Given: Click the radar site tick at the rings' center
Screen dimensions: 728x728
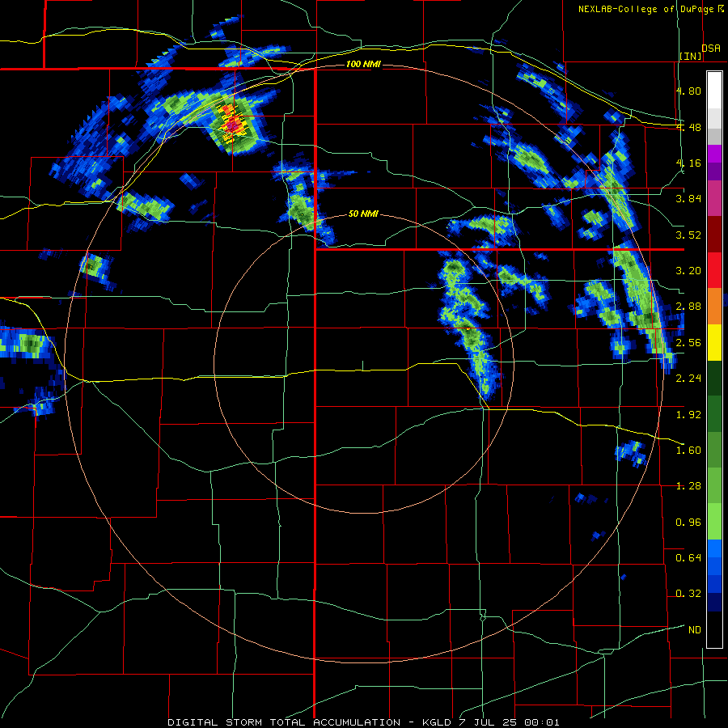Looking at the screenshot, I should 362,366.
